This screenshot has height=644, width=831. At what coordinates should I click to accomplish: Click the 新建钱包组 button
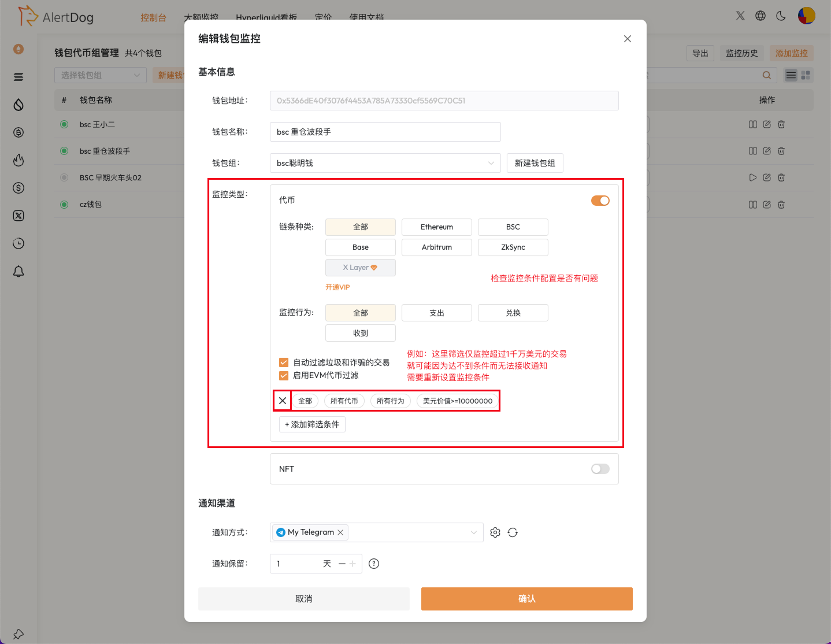(x=535, y=162)
